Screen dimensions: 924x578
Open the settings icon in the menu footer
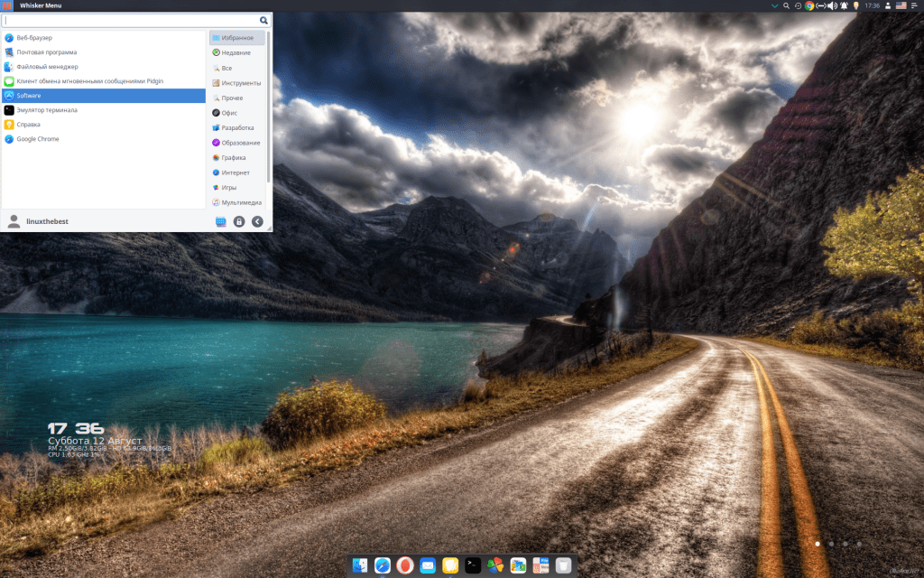(x=221, y=222)
